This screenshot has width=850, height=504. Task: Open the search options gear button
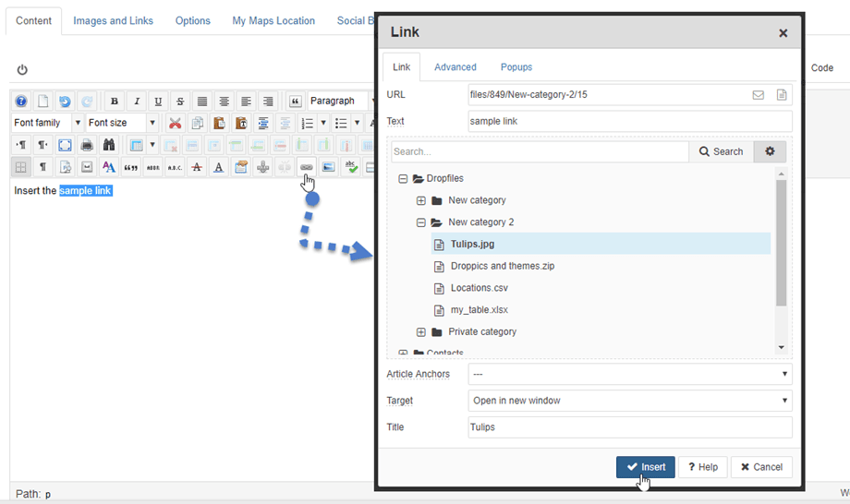(770, 151)
